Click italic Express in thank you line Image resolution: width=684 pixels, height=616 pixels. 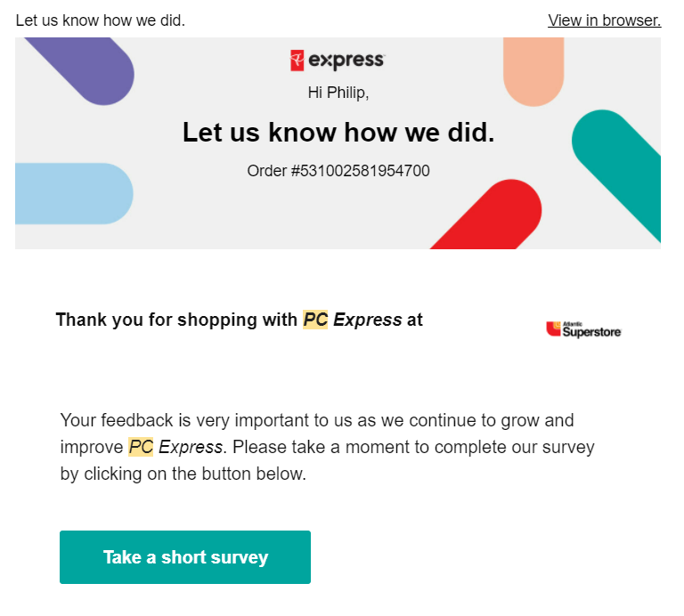(x=367, y=320)
